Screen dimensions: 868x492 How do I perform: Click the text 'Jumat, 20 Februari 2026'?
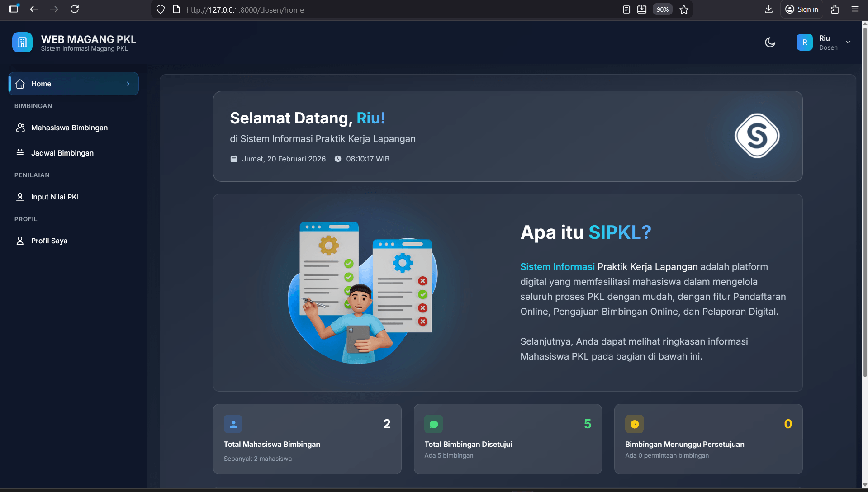(284, 159)
